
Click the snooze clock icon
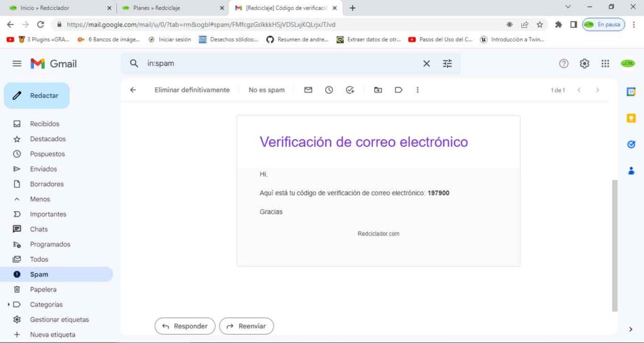(329, 90)
